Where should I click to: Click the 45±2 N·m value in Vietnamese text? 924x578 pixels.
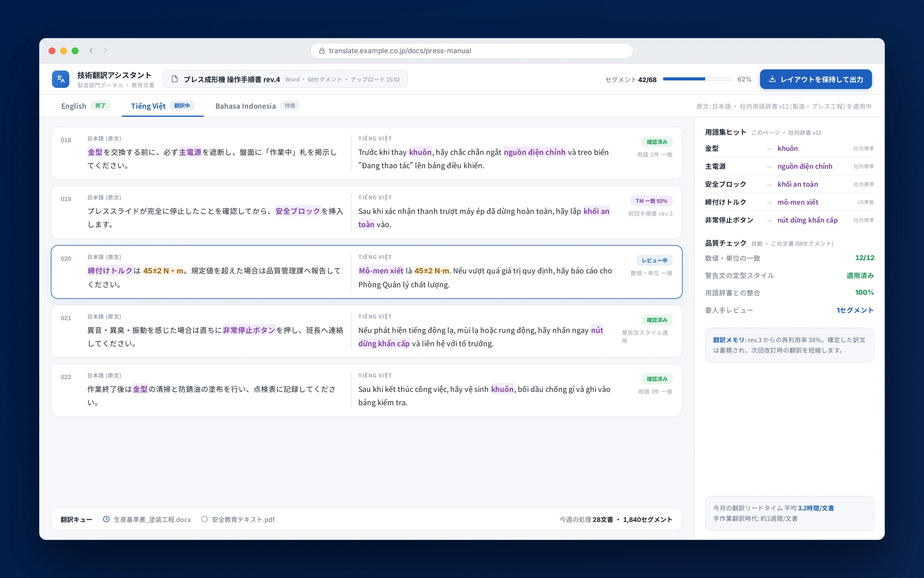431,271
